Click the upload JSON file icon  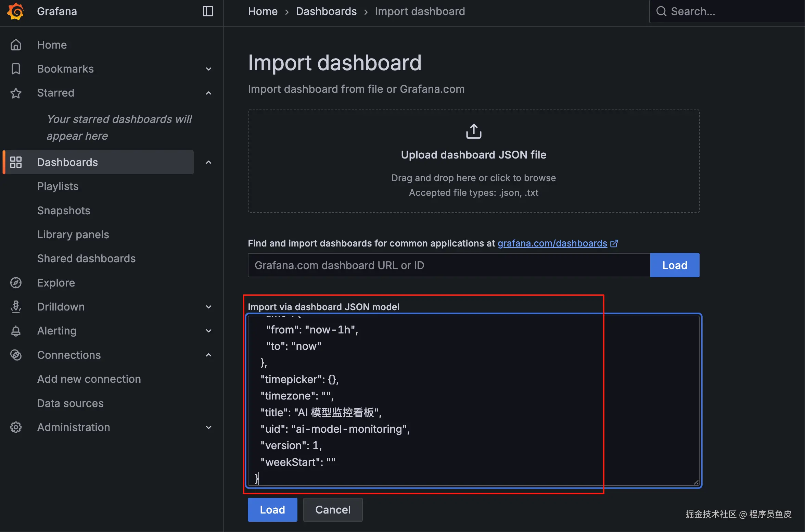click(x=473, y=132)
